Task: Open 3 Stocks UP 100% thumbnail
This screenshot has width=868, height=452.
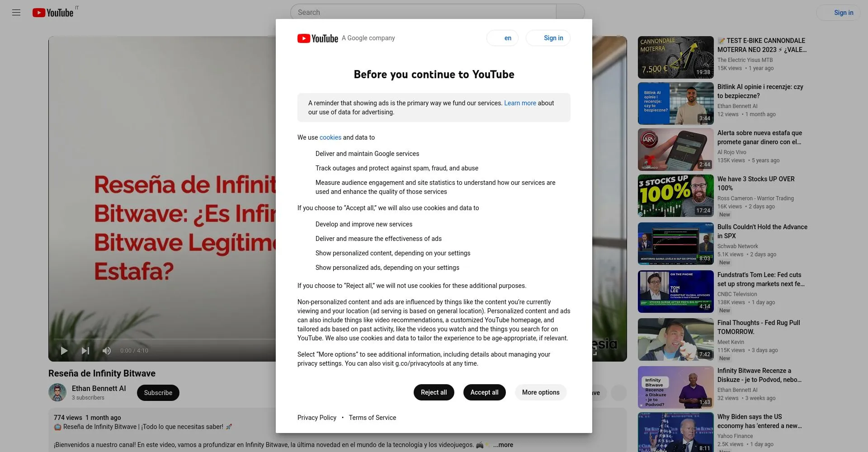Action: pos(675,196)
